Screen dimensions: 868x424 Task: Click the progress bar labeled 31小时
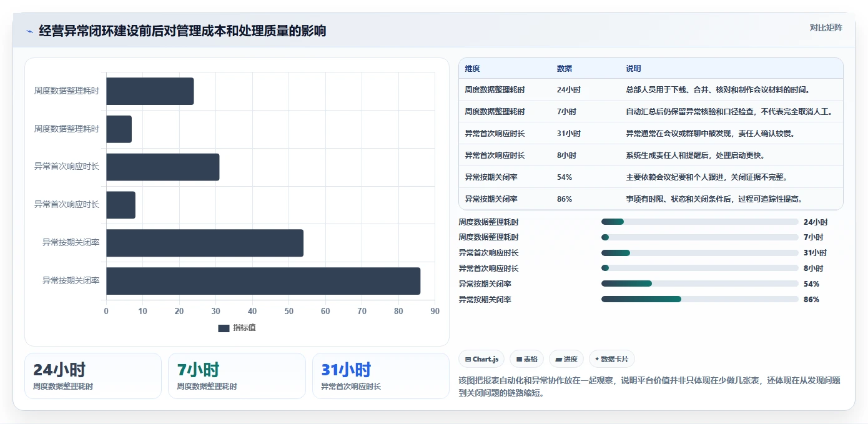pos(699,253)
